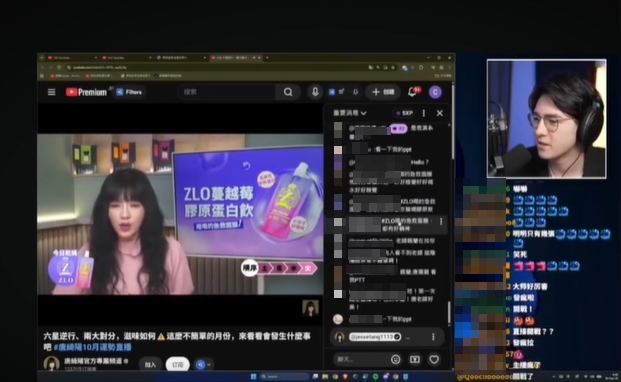This screenshot has height=382, width=621.
Task: Open the highlighted #ZLO chat message options
Action: coord(441,222)
